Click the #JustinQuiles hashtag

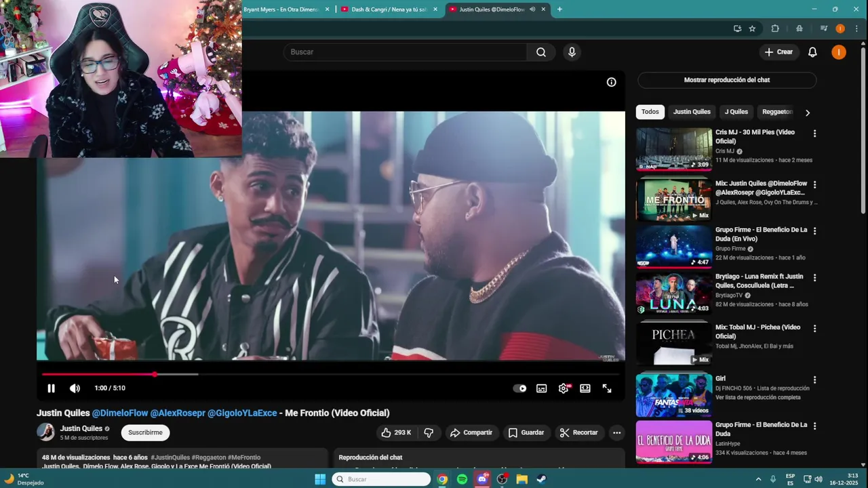(x=170, y=457)
